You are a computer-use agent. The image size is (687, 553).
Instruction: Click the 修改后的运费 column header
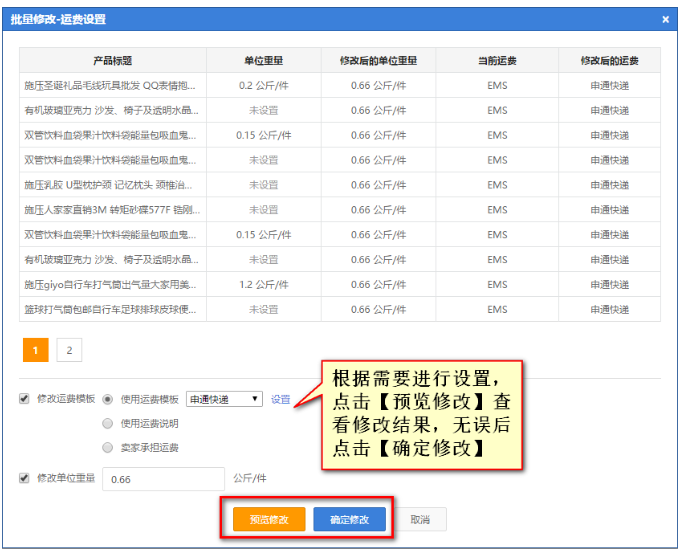(609, 60)
